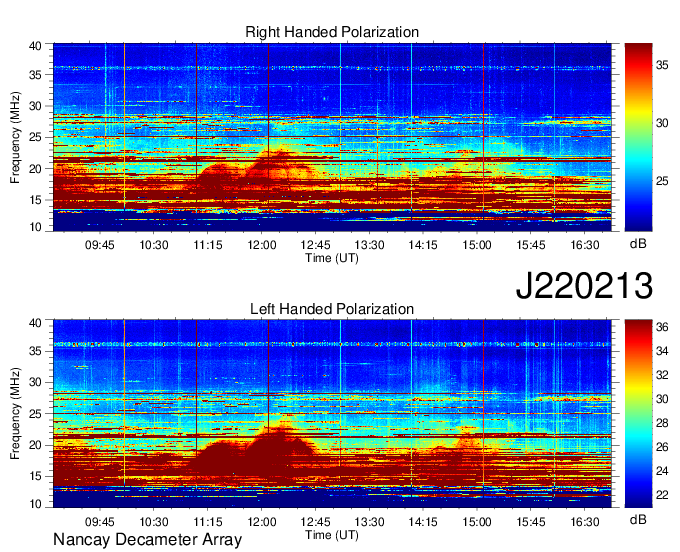Screen dimensions: 680x552
Task: Click the 25 MHz tick on left-handed plot
Action: point(35,414)
